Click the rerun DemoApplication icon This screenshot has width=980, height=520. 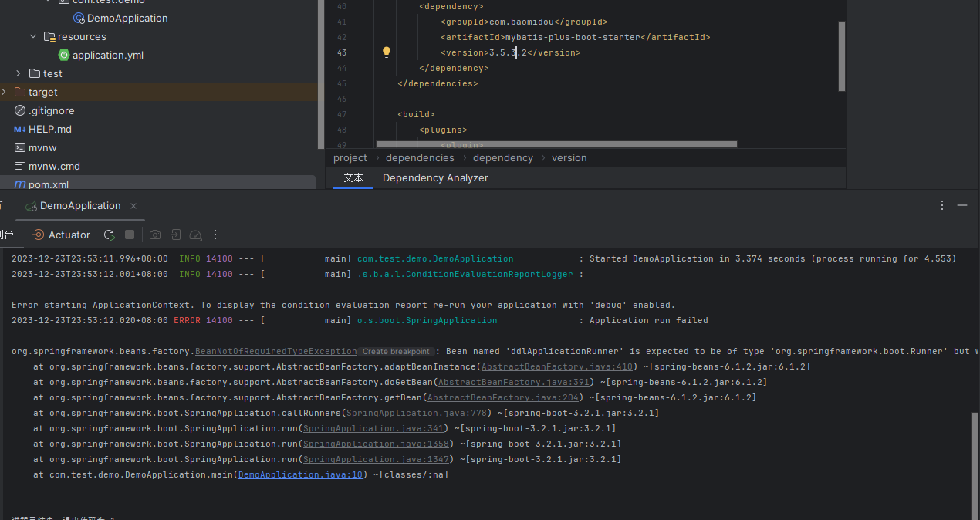110,235
